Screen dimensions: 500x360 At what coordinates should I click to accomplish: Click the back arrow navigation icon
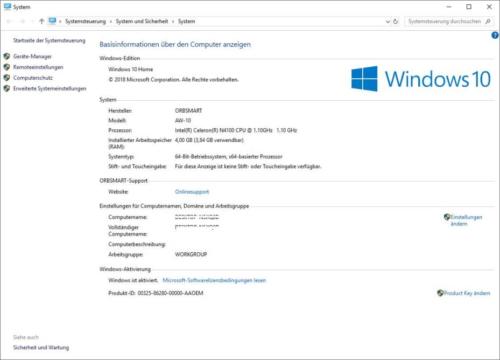9,21
